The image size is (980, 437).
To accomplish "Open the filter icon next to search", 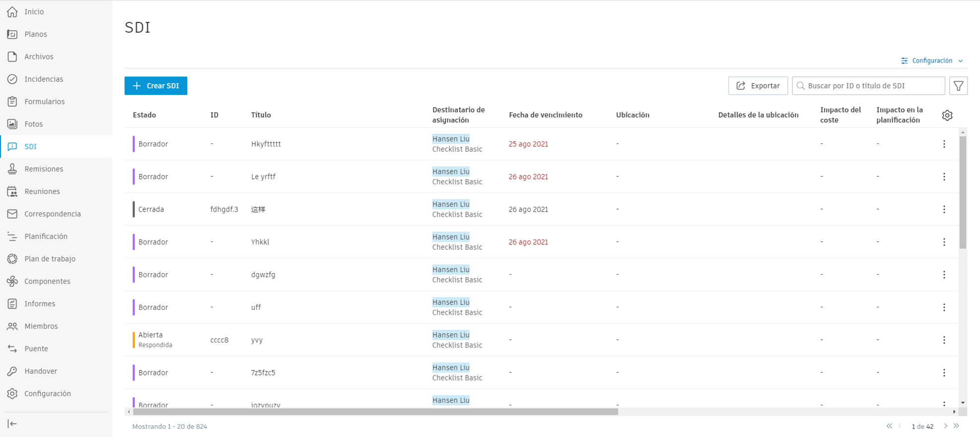I will point(958,86).
